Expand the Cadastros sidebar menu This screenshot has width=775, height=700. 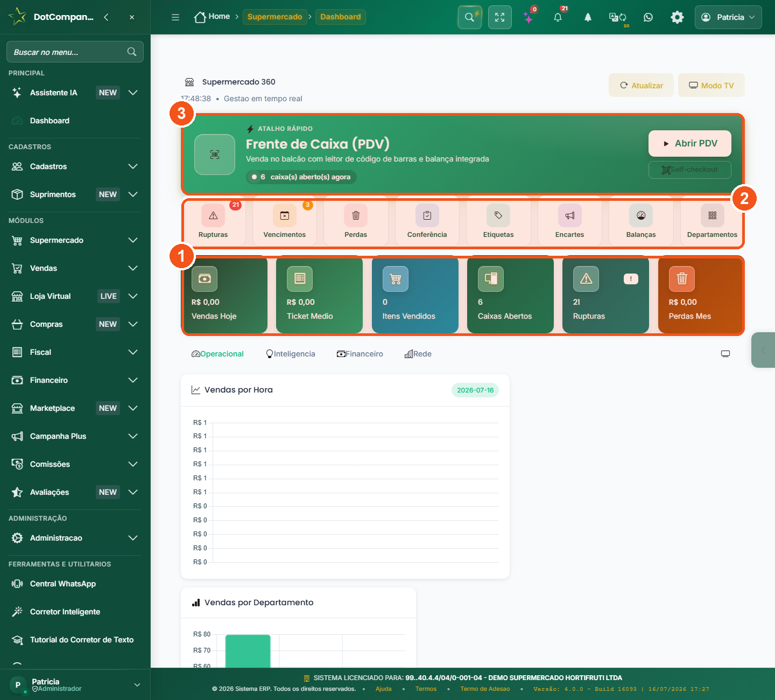[x=75, y=166]
